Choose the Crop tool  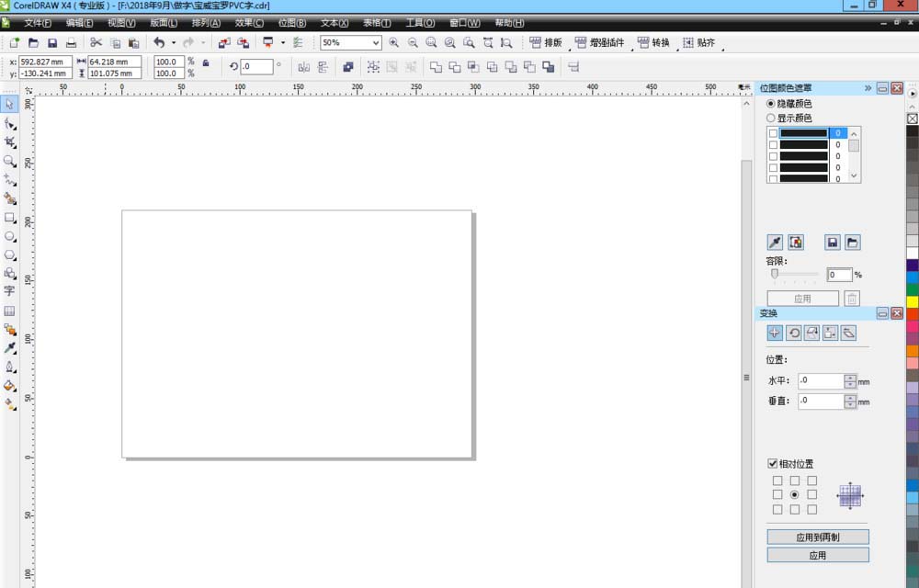pyautogui.click(x=9, y=142)
